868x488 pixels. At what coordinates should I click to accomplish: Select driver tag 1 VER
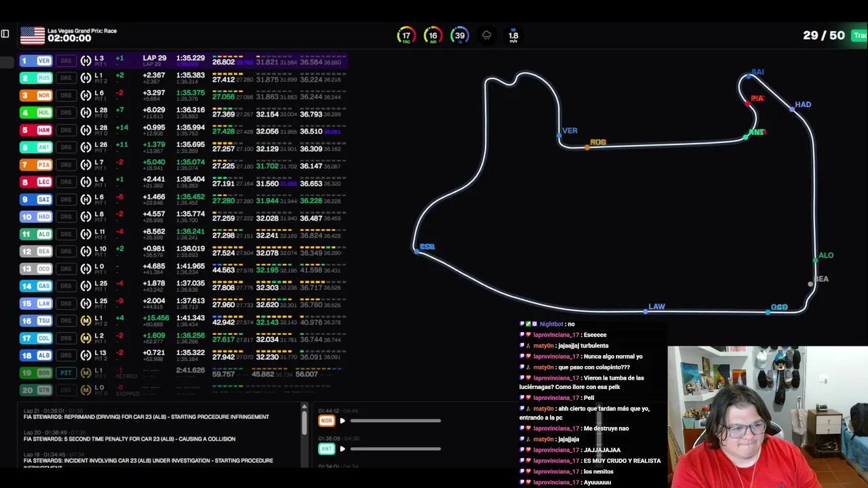point(36,61)
